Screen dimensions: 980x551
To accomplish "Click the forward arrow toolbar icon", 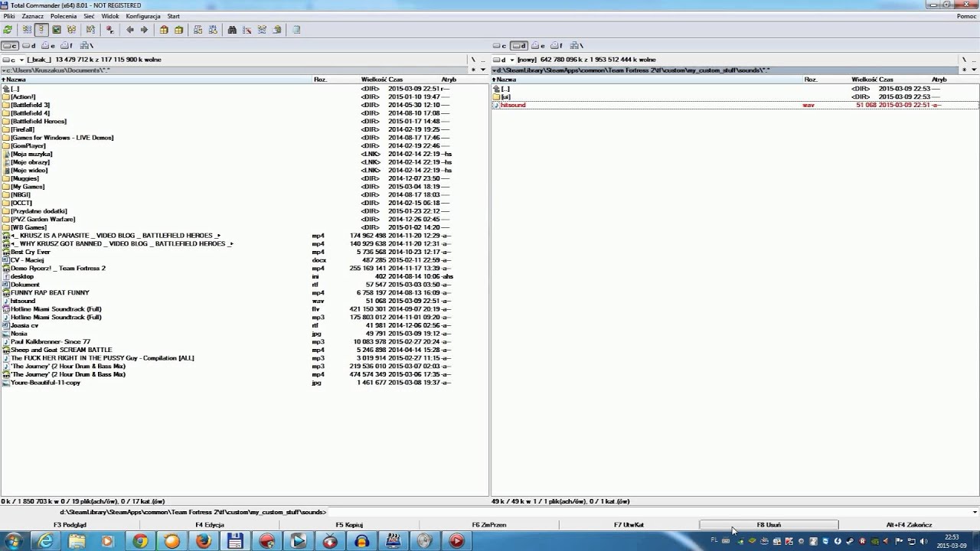I will coord(144,30).
